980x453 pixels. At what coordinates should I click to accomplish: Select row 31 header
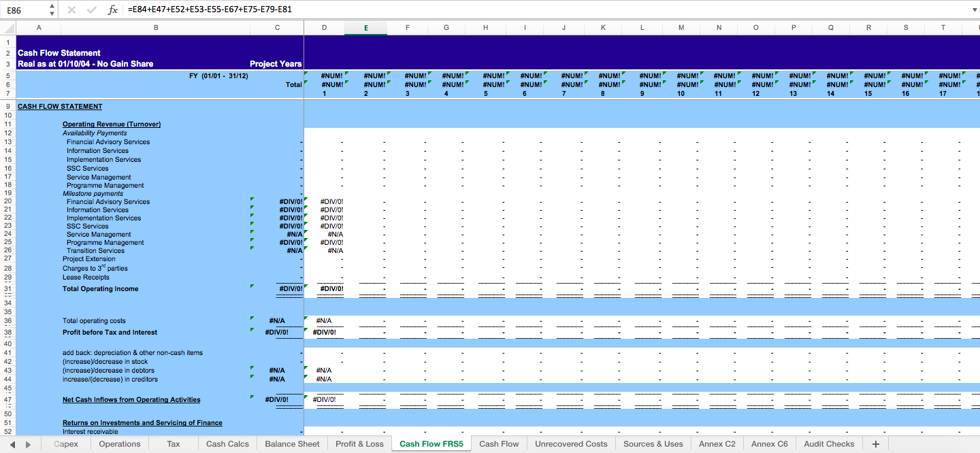pyautogui.click(x=8, y=289)
